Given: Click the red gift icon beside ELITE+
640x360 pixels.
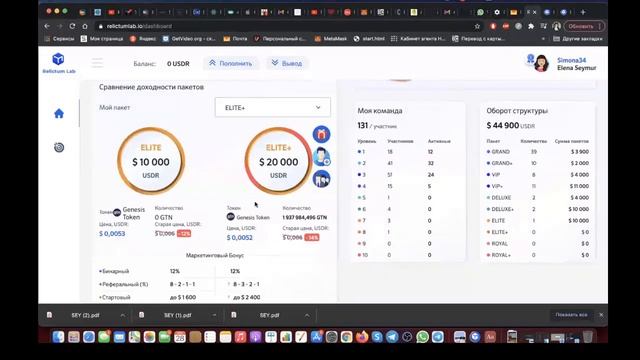Looking at the screenshot, I should pyautogui.click(x=322, y=134).
